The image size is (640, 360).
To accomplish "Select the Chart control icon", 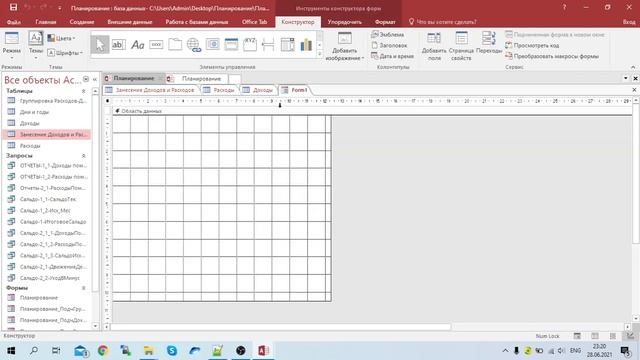I will 306,44.
